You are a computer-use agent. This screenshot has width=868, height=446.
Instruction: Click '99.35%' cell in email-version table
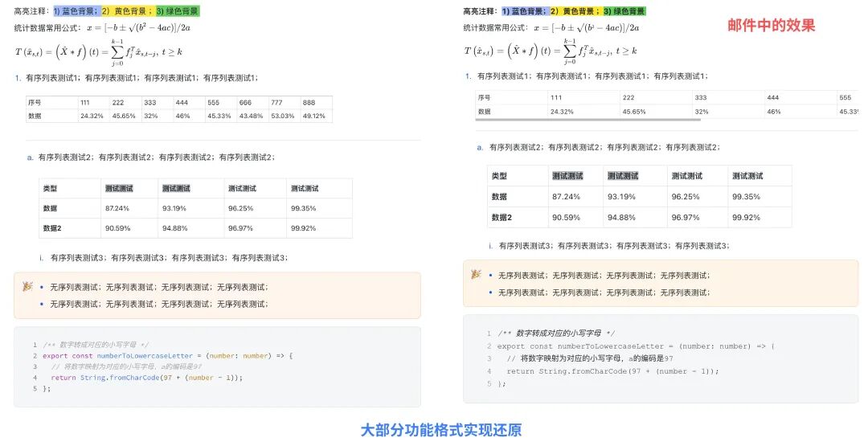coord(759,196)
